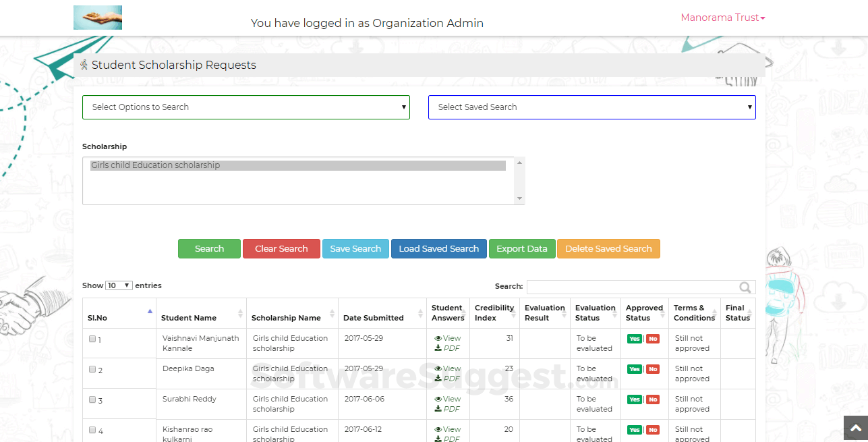Click the scroll-to-top arrow button
This screenshot has height=442, width=868.
tap(855, 429)
